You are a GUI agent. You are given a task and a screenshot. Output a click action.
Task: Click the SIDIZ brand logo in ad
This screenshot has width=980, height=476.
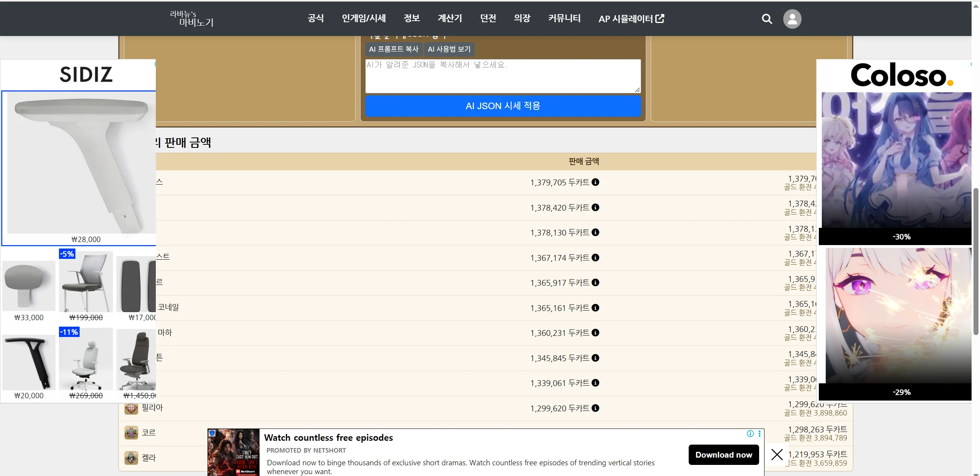coord(86,74)
